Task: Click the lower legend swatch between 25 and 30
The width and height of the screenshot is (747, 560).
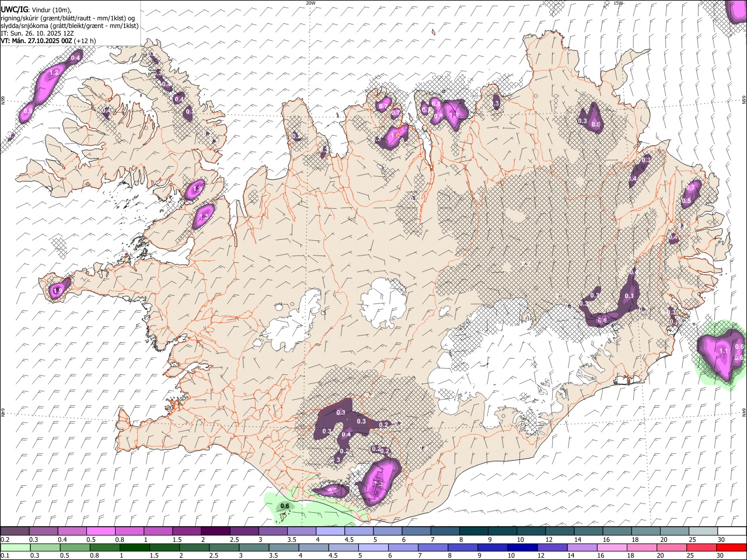Action: click(x=702, y=548)
